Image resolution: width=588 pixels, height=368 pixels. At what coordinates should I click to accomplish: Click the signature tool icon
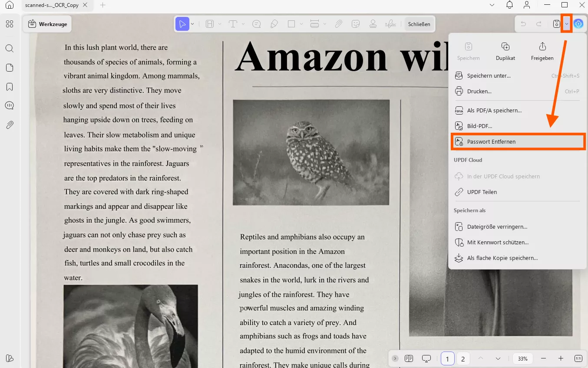pos(390,24)
